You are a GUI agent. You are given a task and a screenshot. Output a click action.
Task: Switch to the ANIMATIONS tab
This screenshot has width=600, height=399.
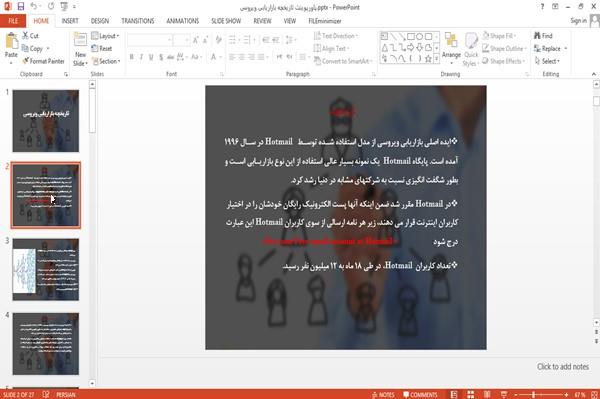pos(183,21)
